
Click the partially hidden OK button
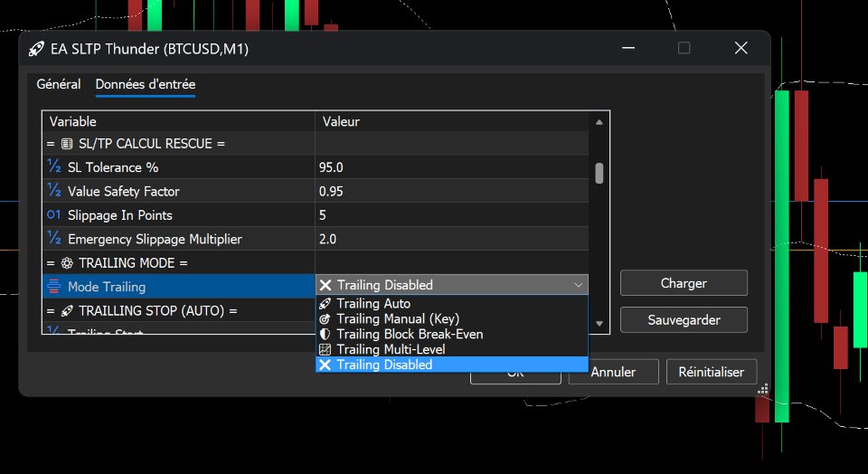[515, 377]
